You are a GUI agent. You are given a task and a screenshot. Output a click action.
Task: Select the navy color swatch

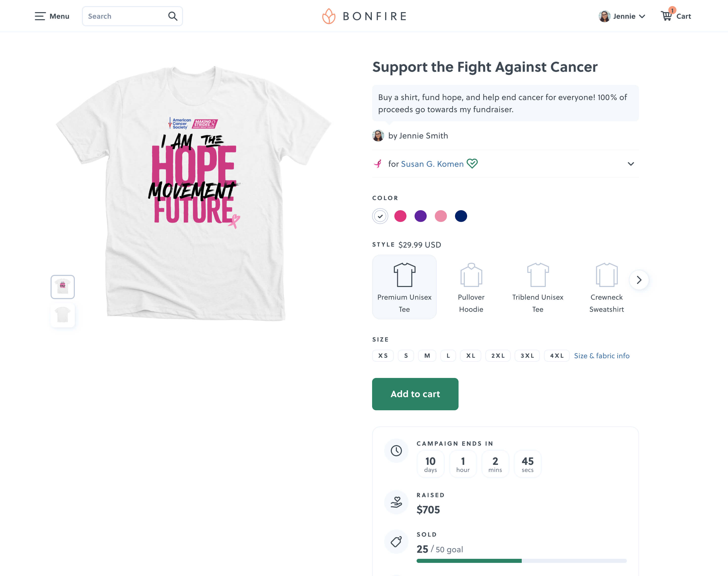point(461,216)
